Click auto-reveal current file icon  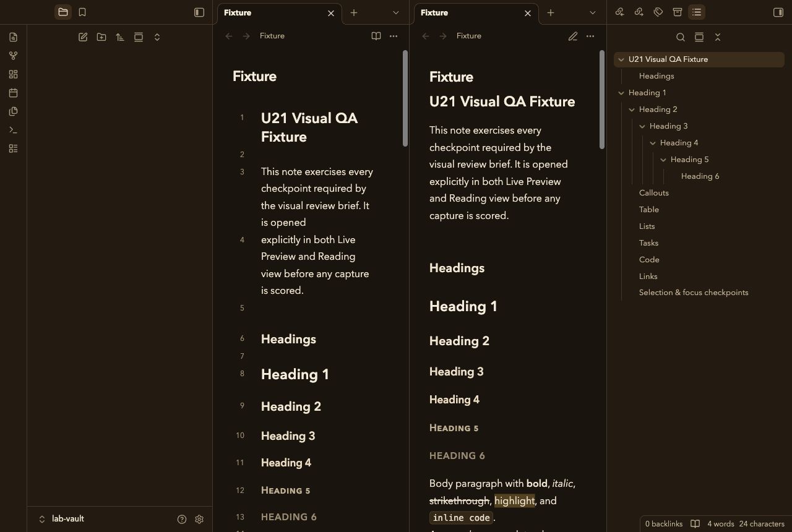(x=139, y=37)
